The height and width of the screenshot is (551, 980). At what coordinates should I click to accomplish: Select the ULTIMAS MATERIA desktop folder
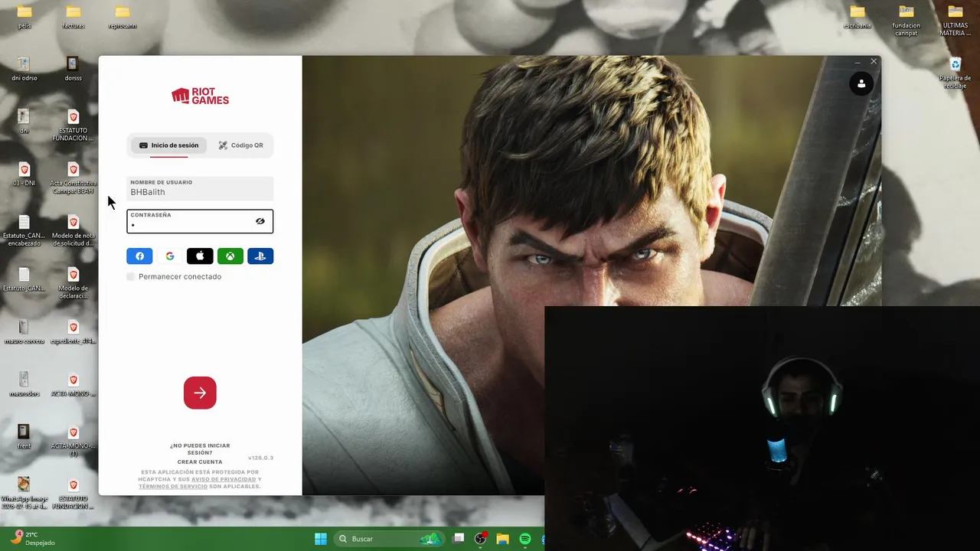coord(955,20)
